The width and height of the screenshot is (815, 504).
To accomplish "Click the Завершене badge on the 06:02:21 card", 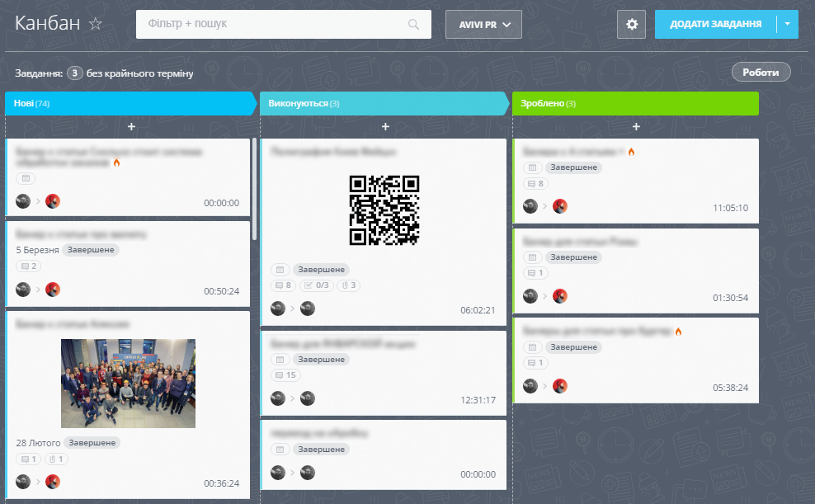I will 321,270.
